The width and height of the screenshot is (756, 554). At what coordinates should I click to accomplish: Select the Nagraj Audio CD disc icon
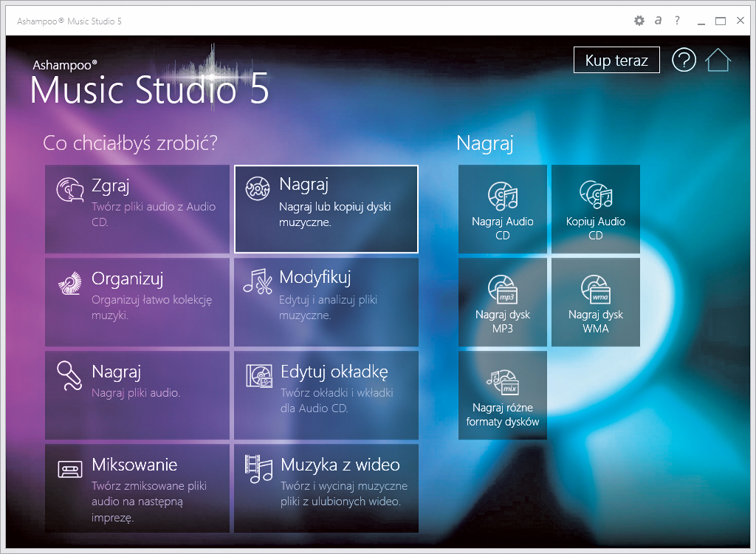[x=502, y=196]
